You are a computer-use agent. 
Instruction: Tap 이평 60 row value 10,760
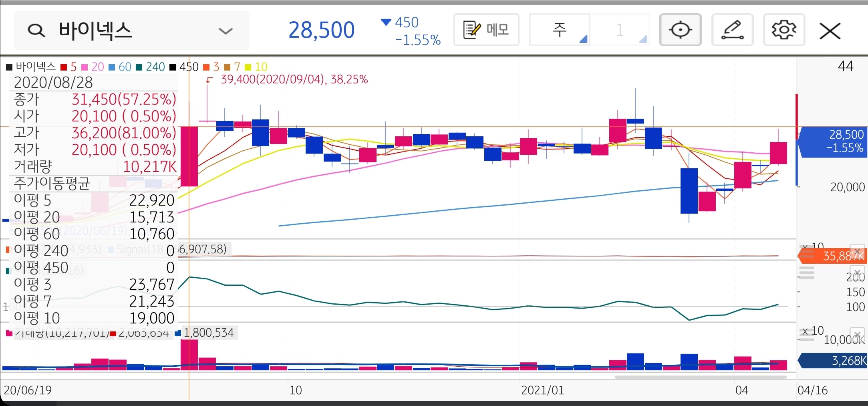(x=152, y=234)
